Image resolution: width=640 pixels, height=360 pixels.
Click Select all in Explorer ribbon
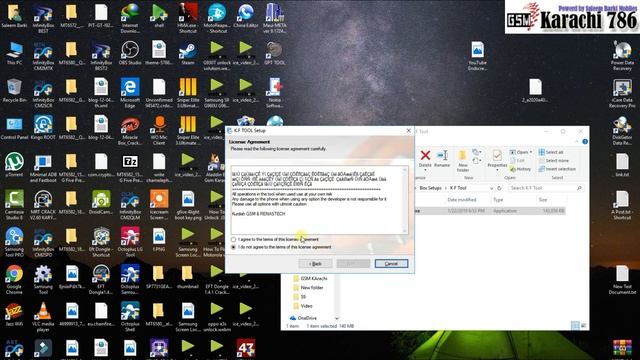point(551,152)
